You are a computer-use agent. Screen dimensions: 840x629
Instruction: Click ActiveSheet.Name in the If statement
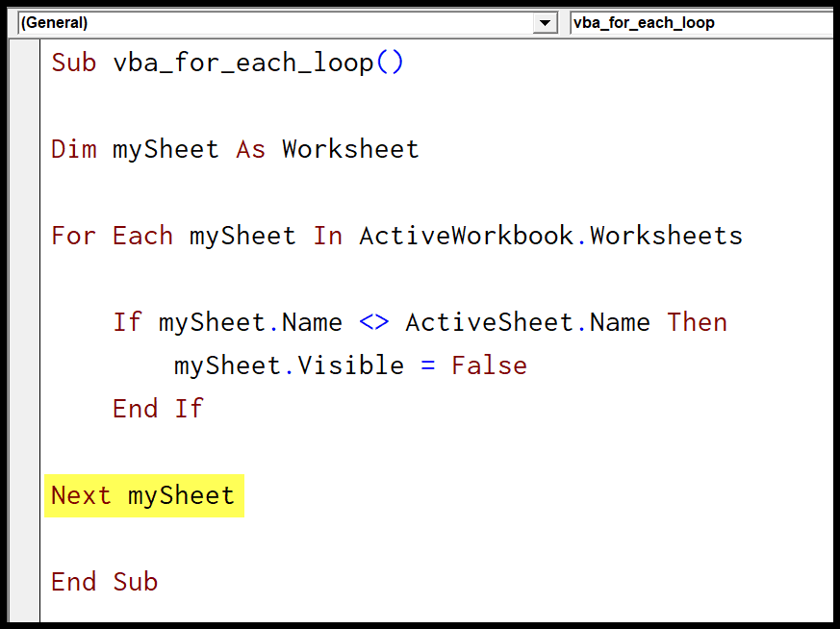tap(527, 322)
